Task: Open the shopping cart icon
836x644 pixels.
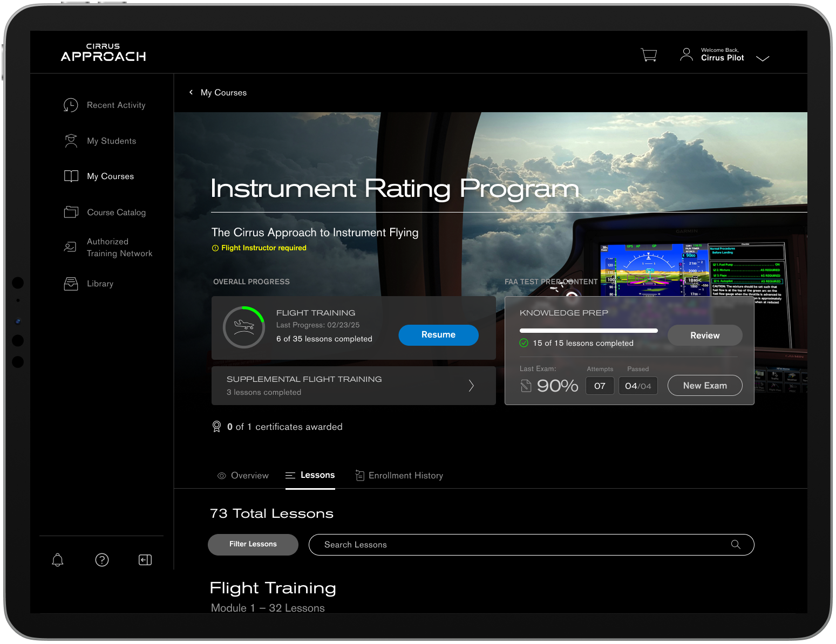Action: (649, 54)
